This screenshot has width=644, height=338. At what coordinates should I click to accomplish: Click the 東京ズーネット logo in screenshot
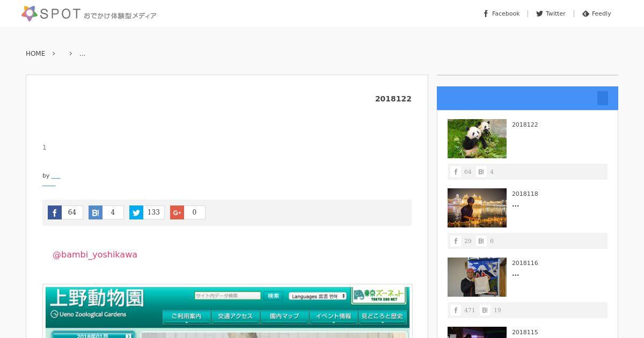pos(379,295)
